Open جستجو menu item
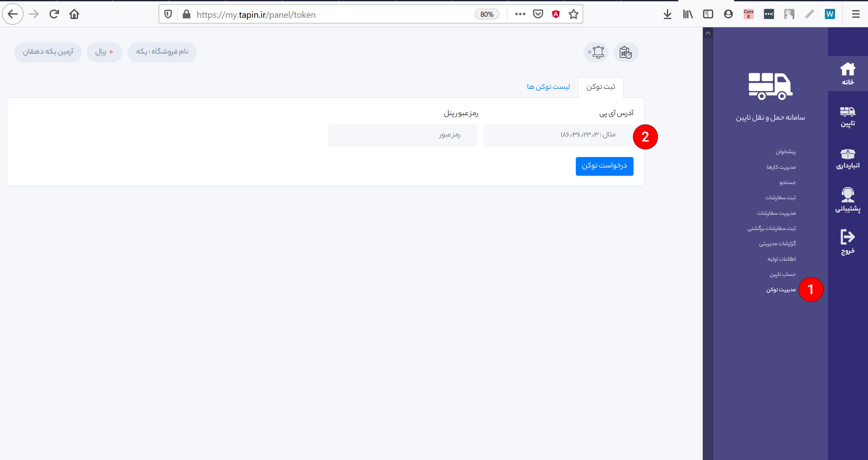 [x=787, y=182]
